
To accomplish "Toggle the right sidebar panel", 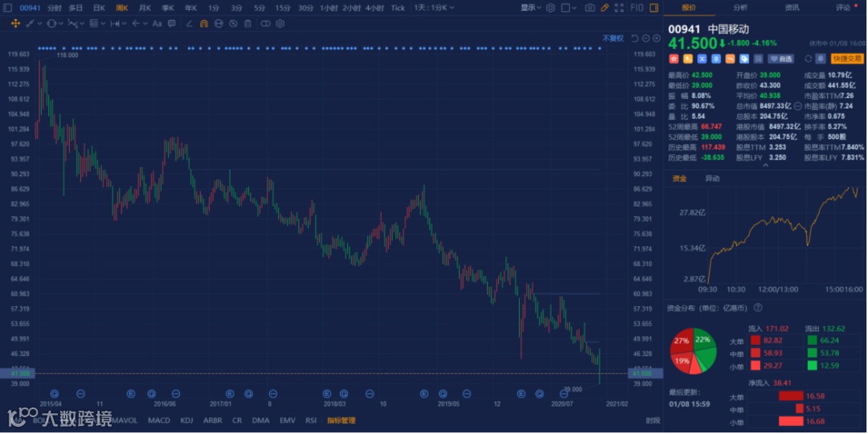I will coord(653,8).
